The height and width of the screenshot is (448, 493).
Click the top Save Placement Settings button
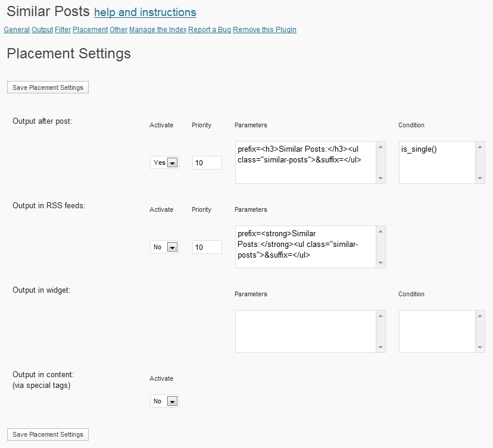(48, 87)
